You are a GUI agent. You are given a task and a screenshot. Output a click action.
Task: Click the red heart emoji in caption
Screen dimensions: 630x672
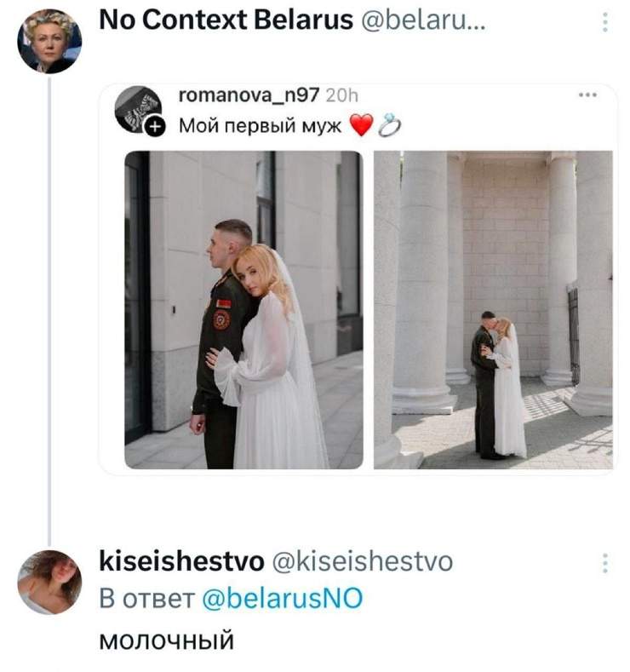(361, 127)
